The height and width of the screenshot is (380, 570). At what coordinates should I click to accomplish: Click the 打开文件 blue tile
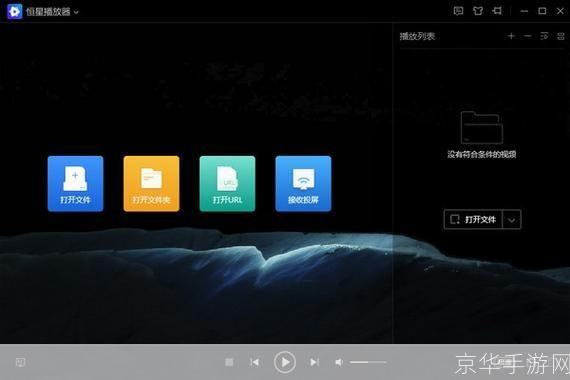(75, 184)
